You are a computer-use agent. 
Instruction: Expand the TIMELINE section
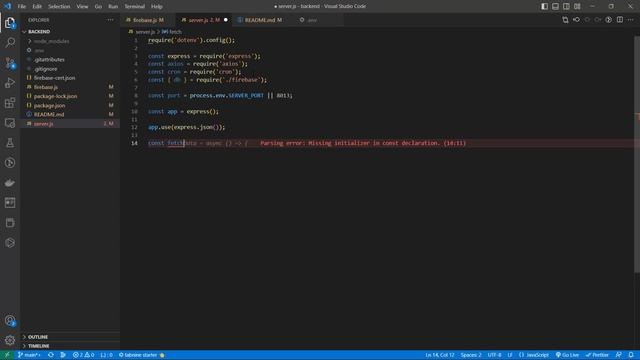(70, 346)
